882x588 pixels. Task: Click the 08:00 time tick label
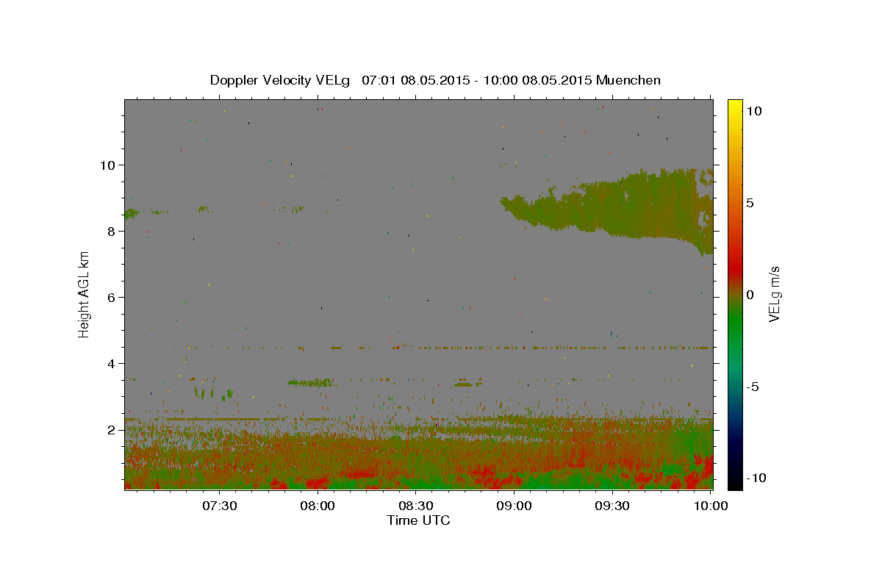click(318, 506)
